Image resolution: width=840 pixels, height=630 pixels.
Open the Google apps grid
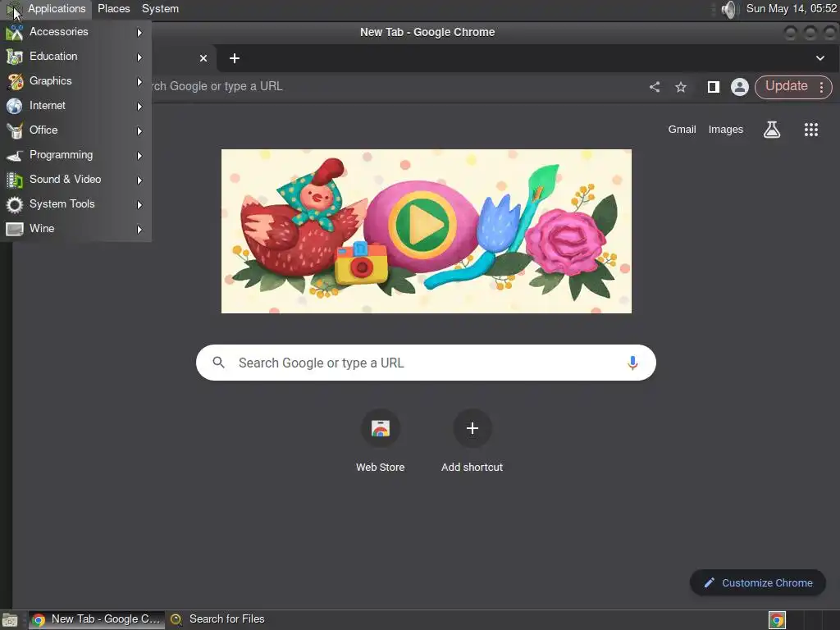coord(811,129)
